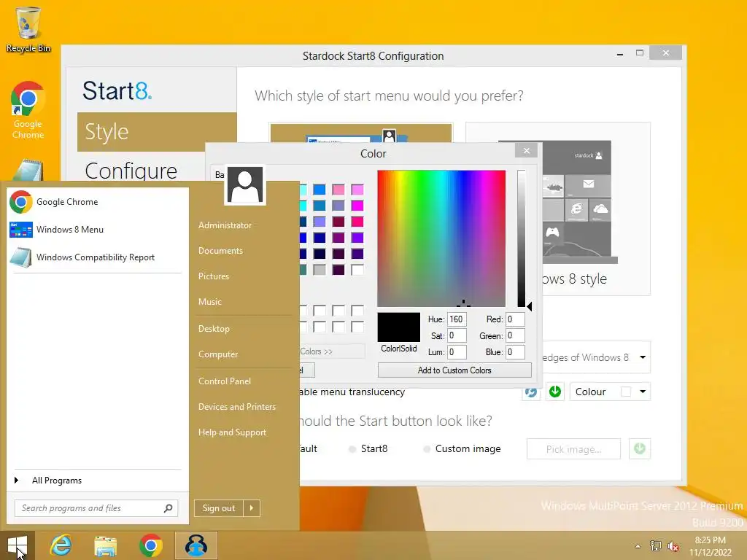Image resolution: width=747 pixels, height=560 pixels.
Task: Click the Sat value field
Action: [457, 335]
